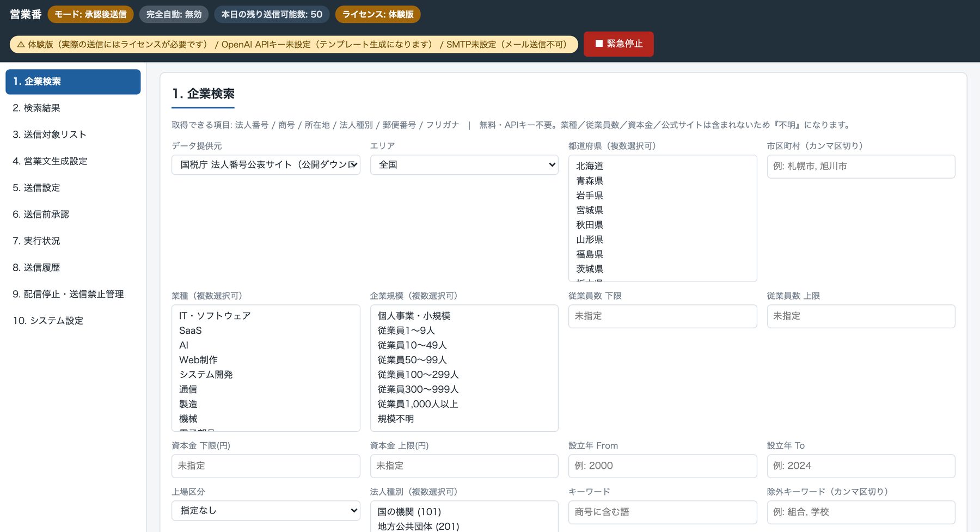Viewport: 980px width, 532px height.
Task: Select 規模不明 company size option
Action: click(x=464, y=419)
